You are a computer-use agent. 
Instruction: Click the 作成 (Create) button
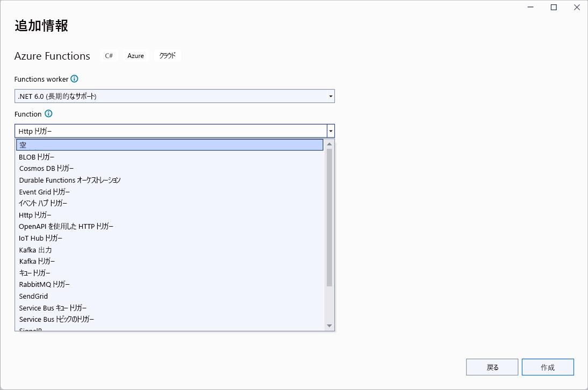(548, 367)
